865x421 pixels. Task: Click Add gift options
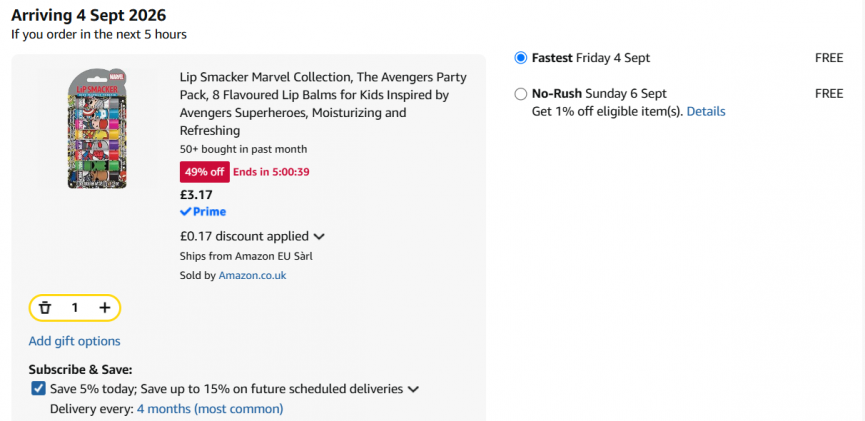[x=74, y=341]
